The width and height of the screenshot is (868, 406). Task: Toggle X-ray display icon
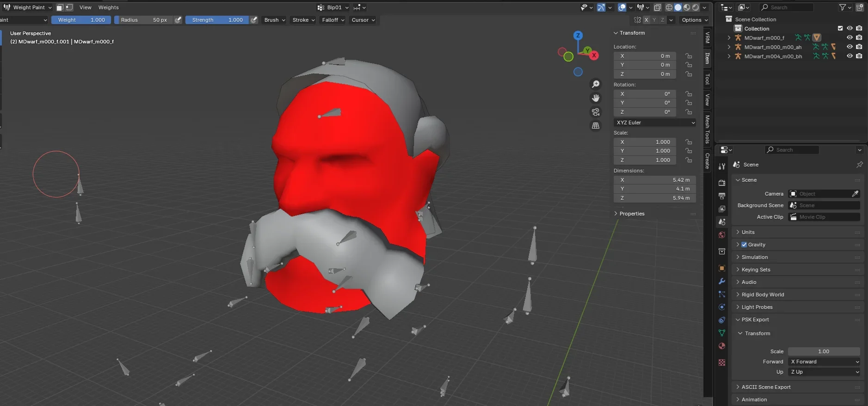tap(658, 7)
